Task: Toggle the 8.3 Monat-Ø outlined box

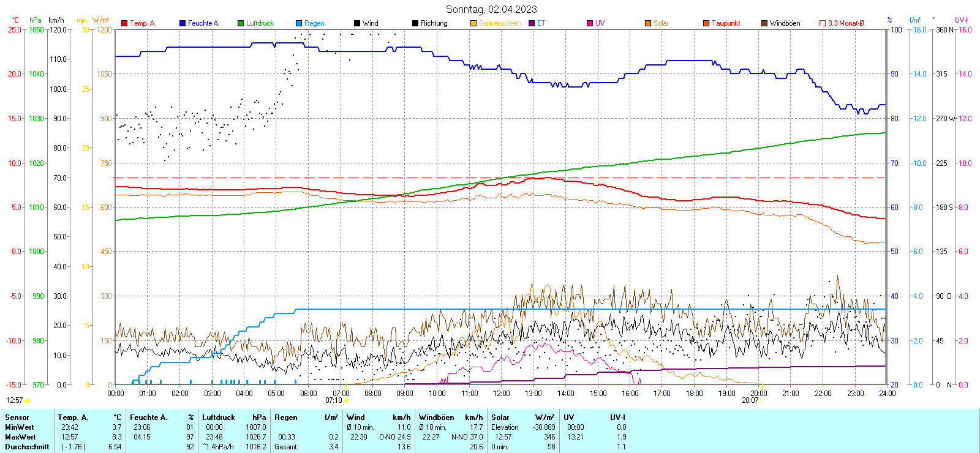Action: tap(823, 23)
